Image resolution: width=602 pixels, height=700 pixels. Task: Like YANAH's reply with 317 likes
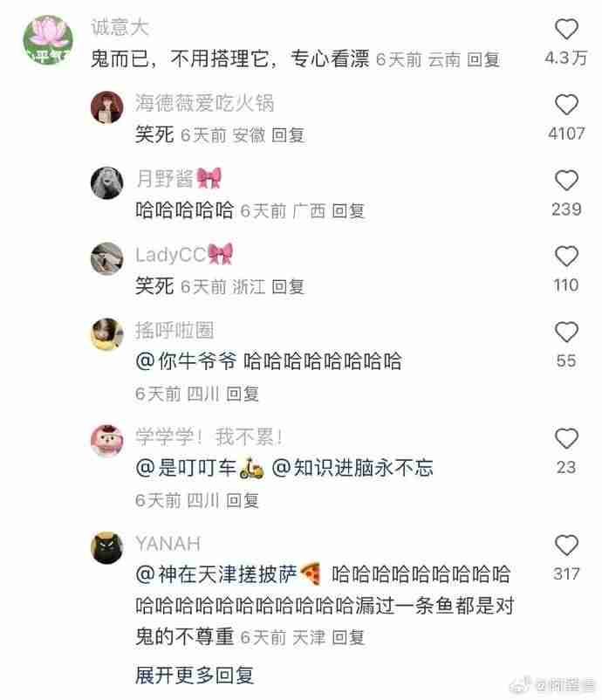tap(566, 546)
